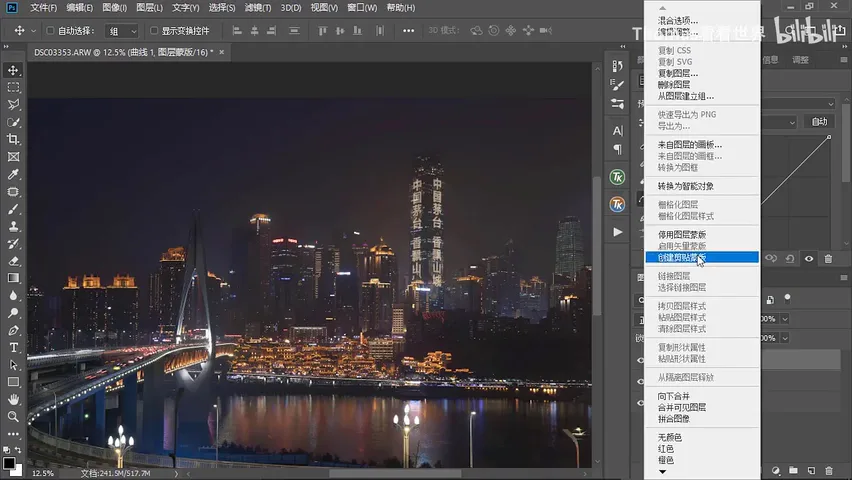The image size is (852, 480).
Task: Open the Paragraph panel icon
Action: (x=617, y=149)
